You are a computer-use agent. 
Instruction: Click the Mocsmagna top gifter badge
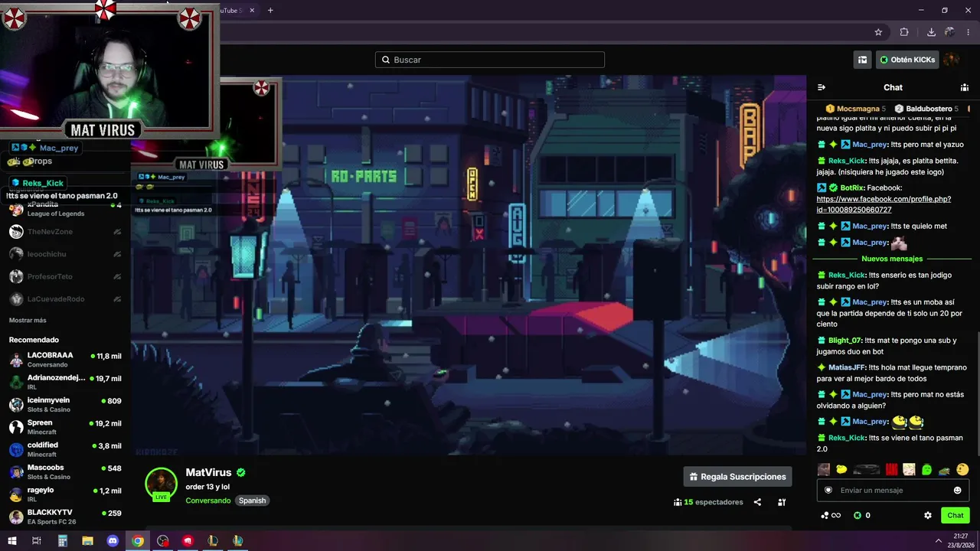pos(856,109)
